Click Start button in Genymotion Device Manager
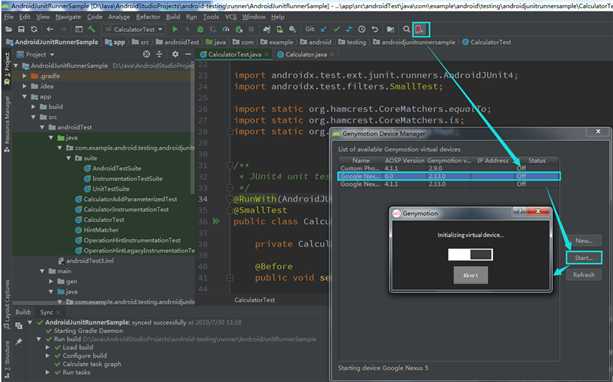The height and width of the screenshot is (382, 613). click(x=584, y=258)
